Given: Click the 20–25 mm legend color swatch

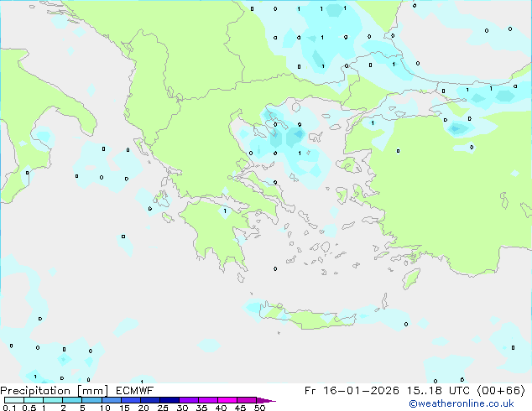Looking at the screenshot, I should [150, 400].
